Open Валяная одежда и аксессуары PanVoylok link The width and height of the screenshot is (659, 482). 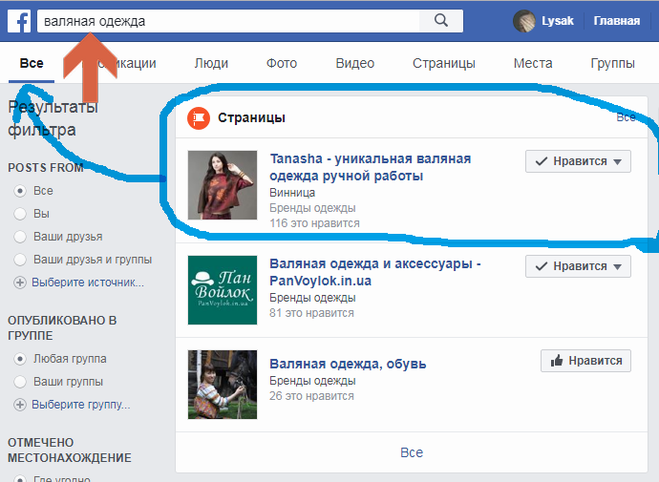(x=375, y=272)
